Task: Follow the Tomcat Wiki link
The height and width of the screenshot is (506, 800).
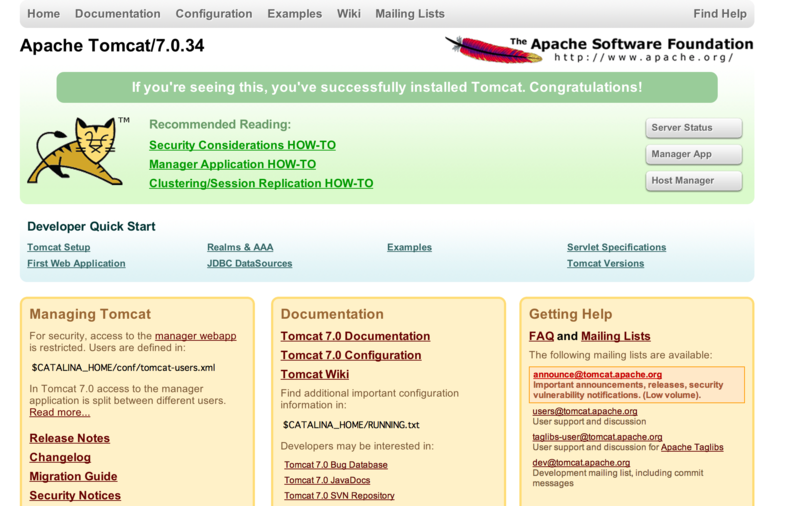Action: tap(315, 374)
